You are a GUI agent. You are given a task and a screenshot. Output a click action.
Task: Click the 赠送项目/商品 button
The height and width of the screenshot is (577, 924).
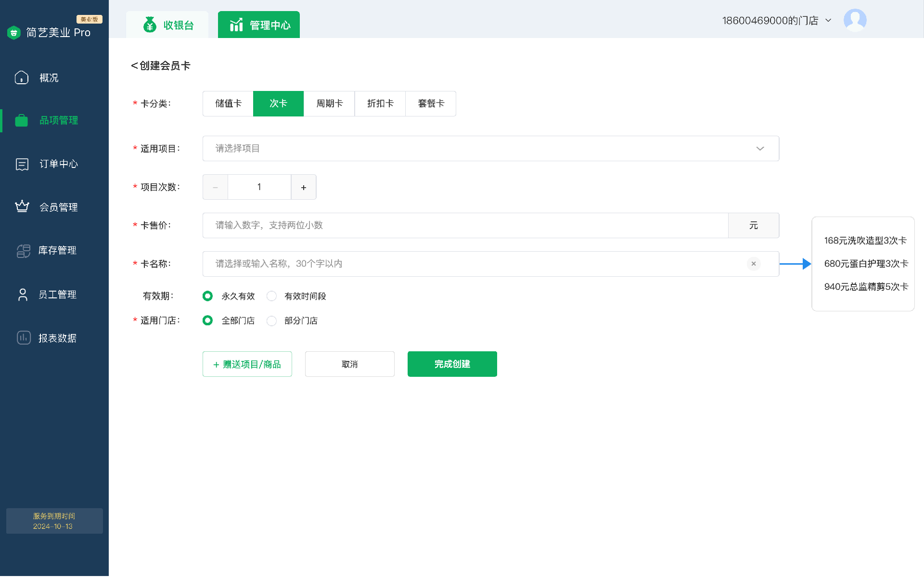pos(247,364)
